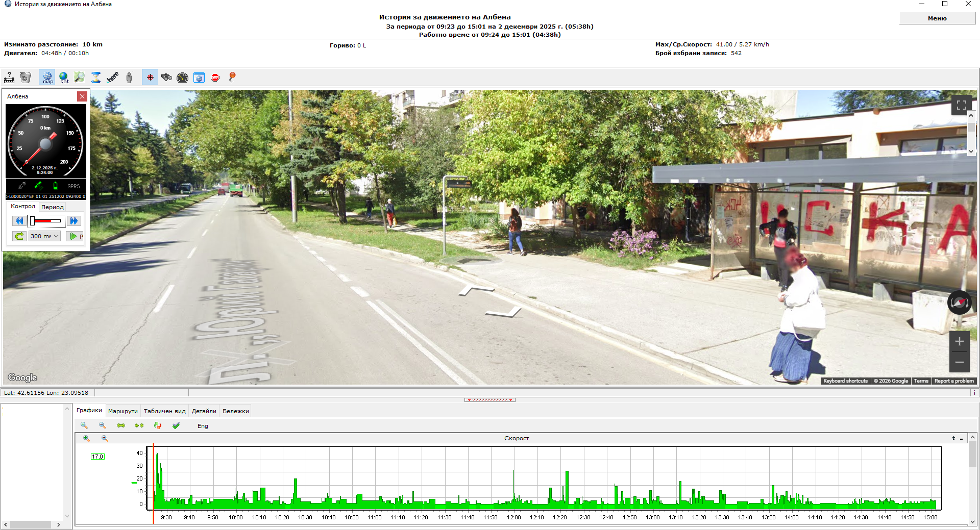Click the binoculars icon in toolbar
980x530 pixels.
(166, 78)
